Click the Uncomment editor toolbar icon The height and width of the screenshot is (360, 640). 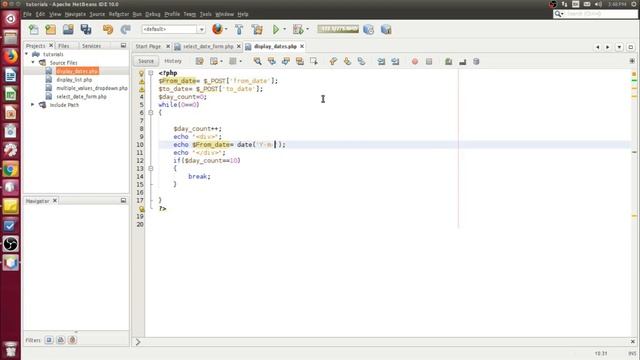point(462,61)
